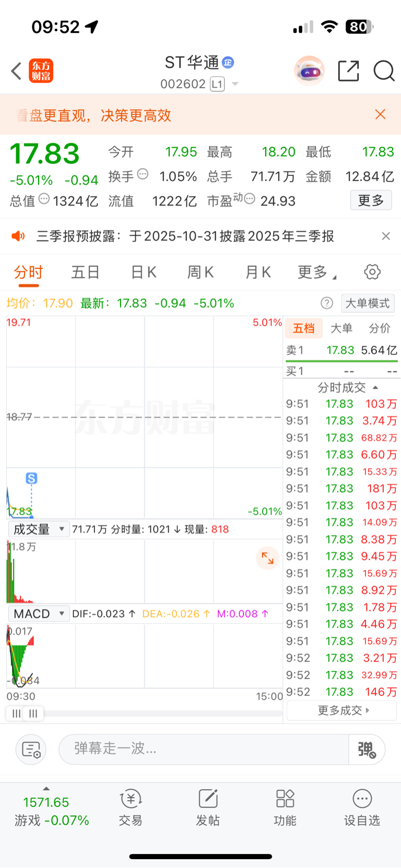Tap info icon next to 换手
The height and width of the screenshot is (868, 401).
(143, 174)
